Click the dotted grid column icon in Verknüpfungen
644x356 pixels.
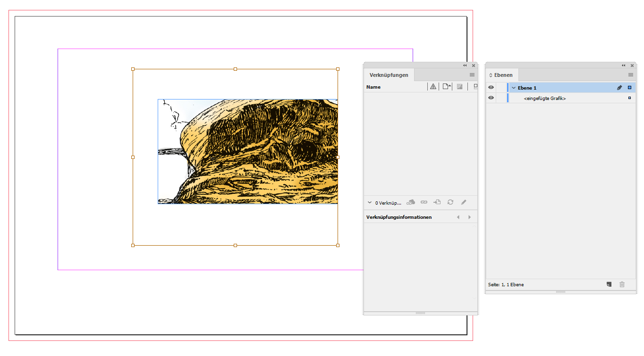(460, 87)
